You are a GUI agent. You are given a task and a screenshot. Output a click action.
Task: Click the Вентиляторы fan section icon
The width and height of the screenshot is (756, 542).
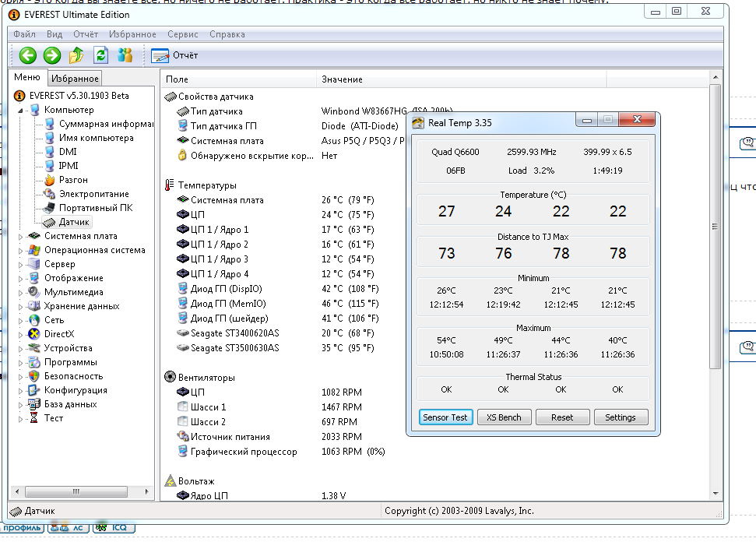click(x=171, y=377)
